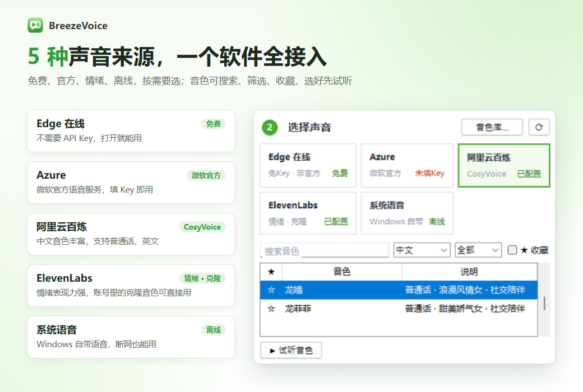
Task: Click the 选择声音 section heading
Action: pos(309,128)
